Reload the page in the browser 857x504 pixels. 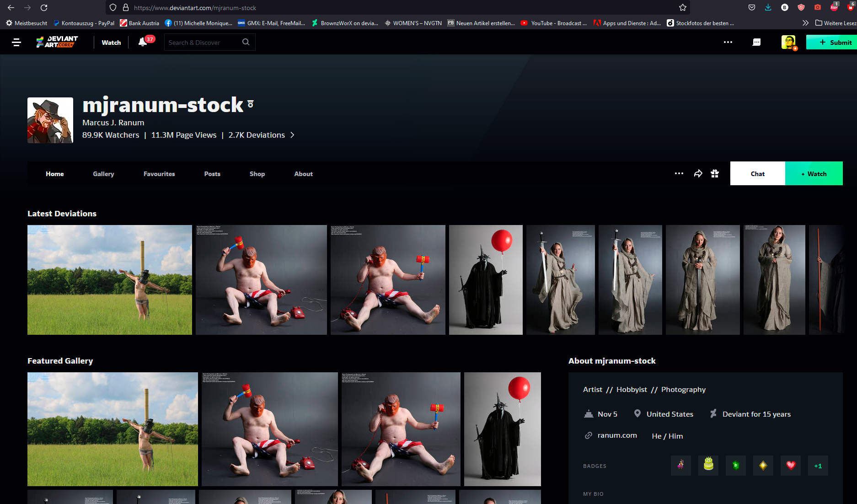coord(44,7)
